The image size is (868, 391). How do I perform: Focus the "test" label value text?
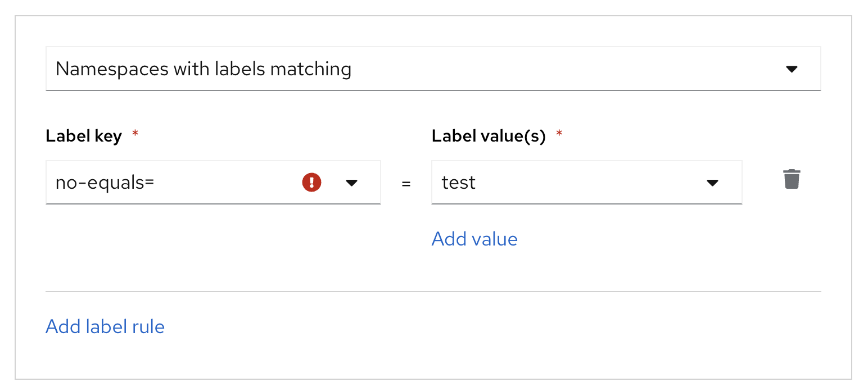[459, 183]
